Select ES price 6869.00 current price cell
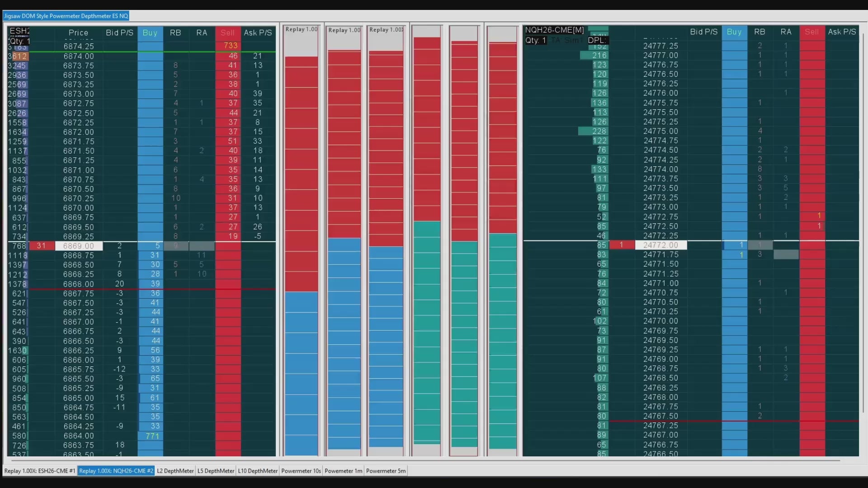 coord(79,246)
